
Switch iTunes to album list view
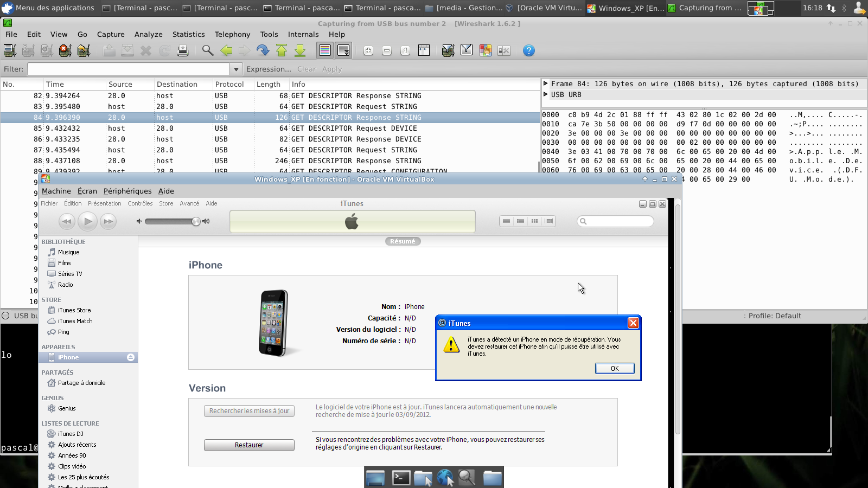520,221
